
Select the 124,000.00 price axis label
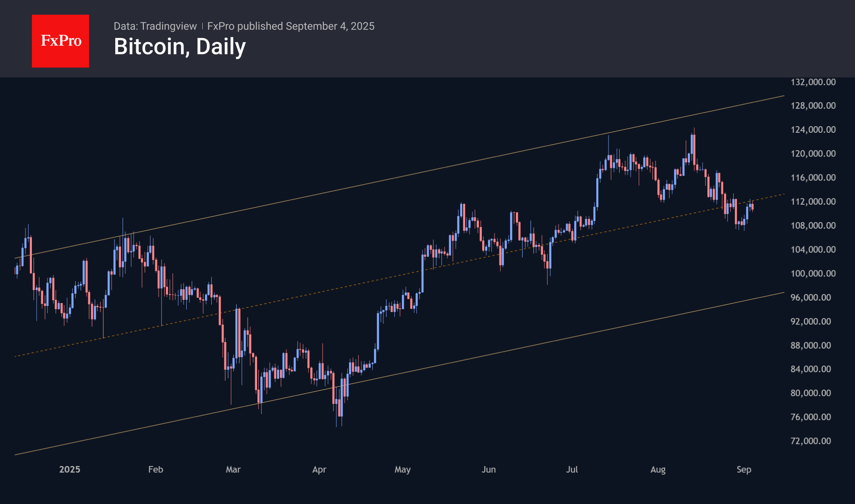pyautogui.click(x=813, y=130)
